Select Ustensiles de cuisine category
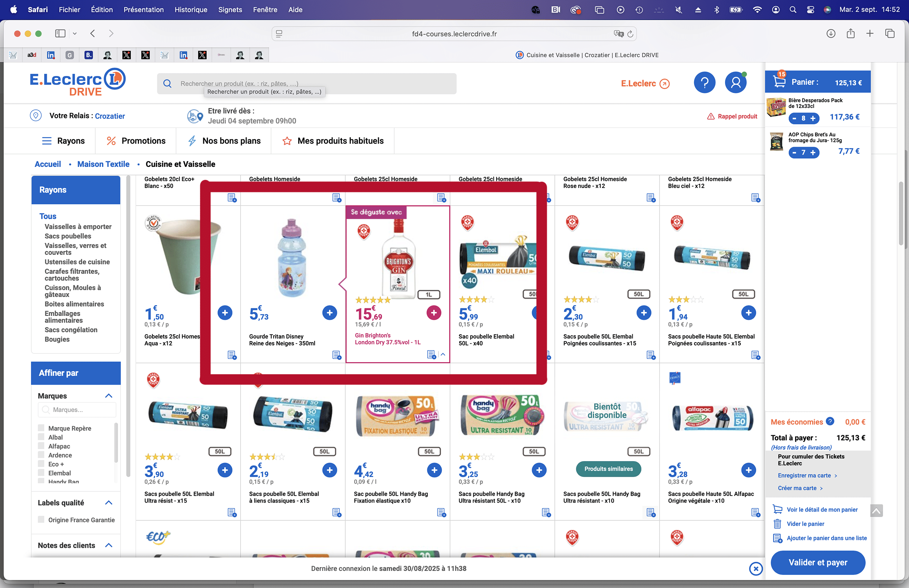 pyautogui.click(x=77, y=262)
